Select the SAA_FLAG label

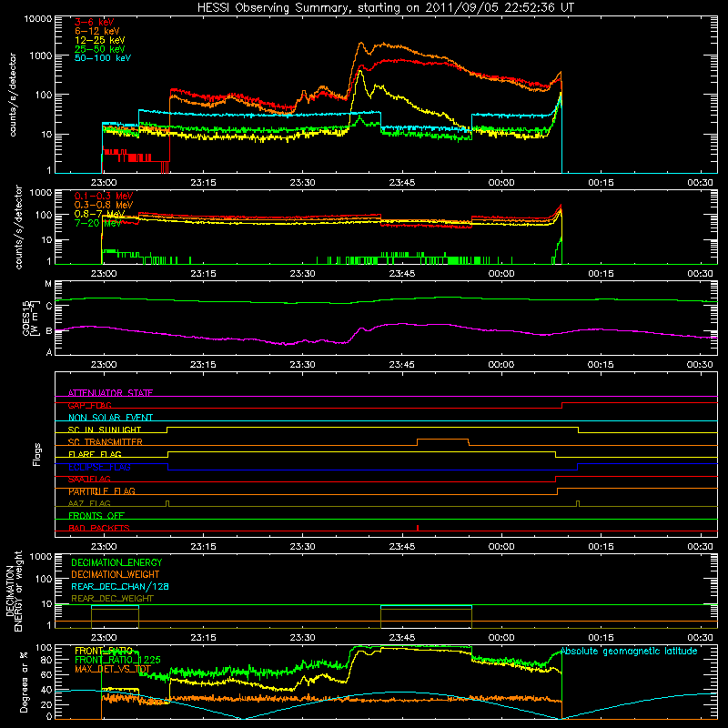point(89,479)
